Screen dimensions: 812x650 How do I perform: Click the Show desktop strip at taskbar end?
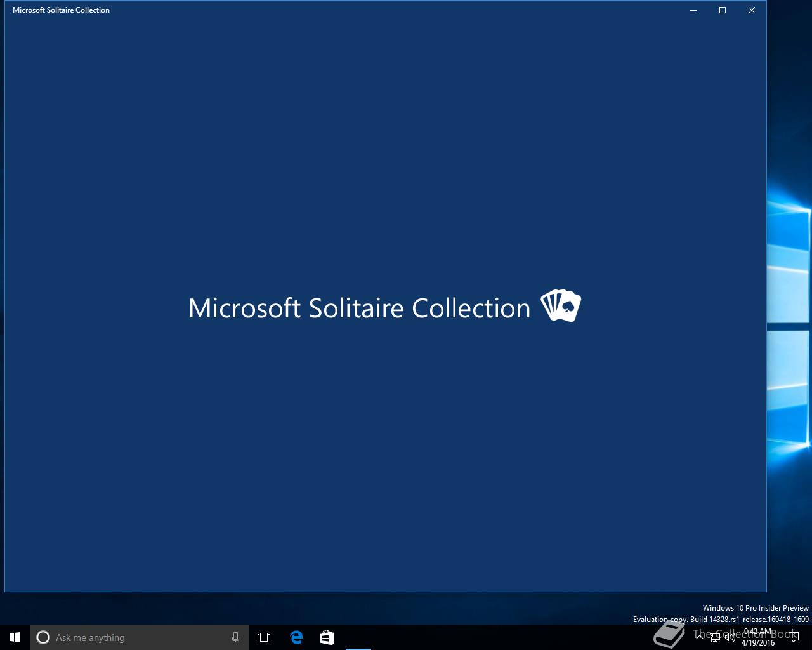pos(810,637)
